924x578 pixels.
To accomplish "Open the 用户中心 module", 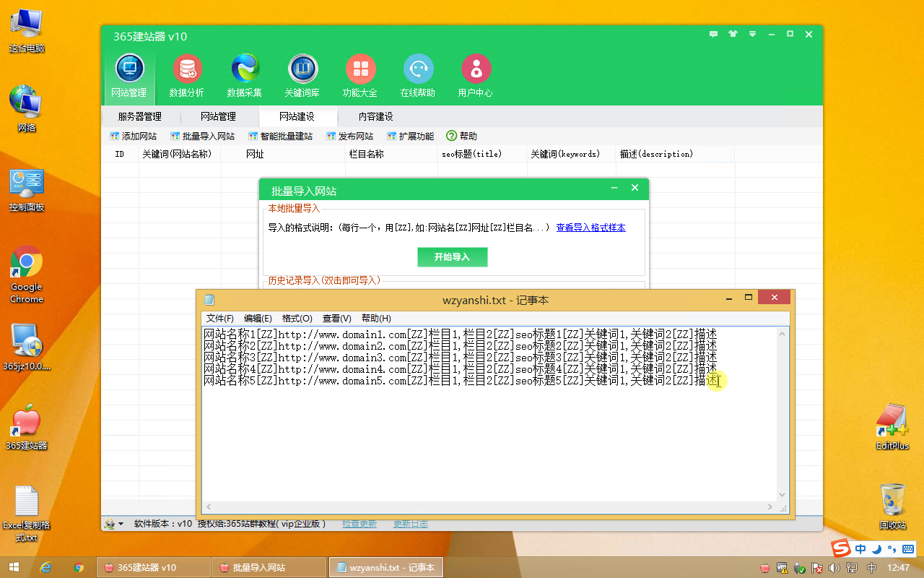I will click(x=476, y=77).
